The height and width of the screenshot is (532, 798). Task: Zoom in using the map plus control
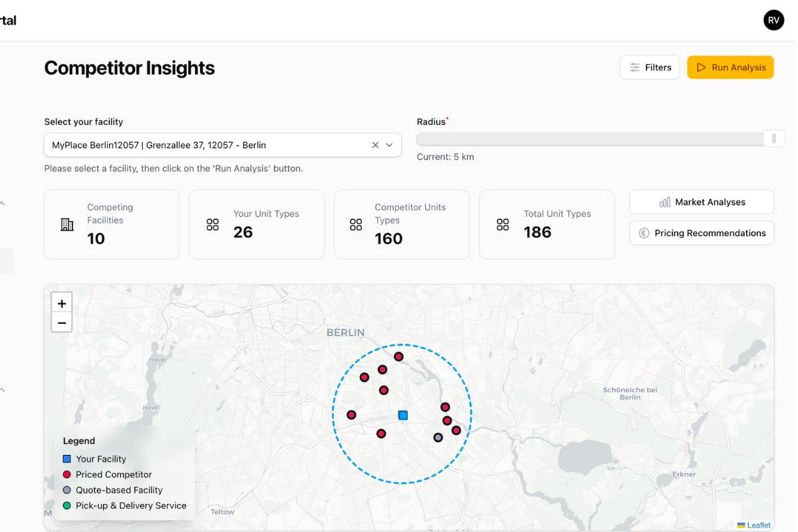(x=61, y=303)
